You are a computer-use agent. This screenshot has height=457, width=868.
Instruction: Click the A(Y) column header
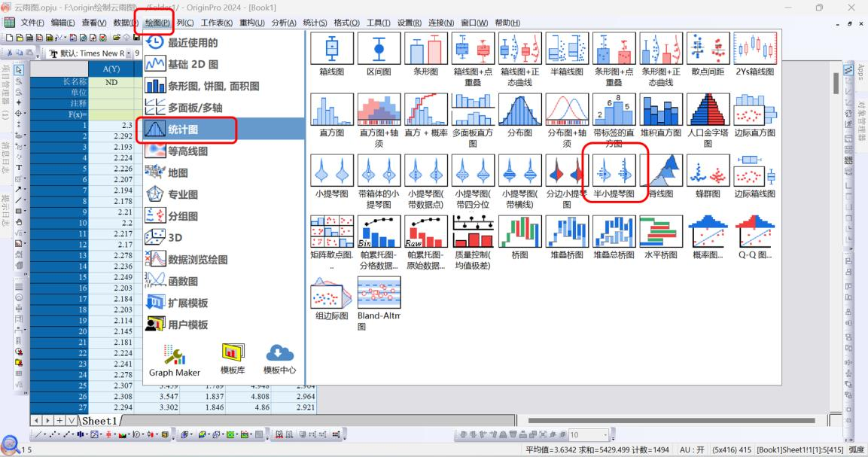point(111,69)
